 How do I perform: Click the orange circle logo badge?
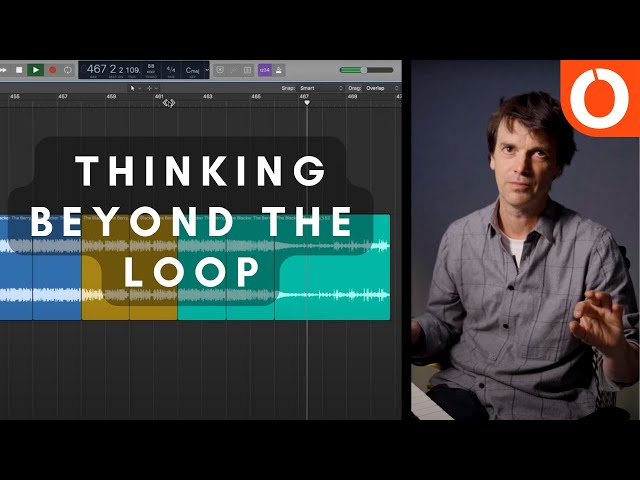(600, 98)
